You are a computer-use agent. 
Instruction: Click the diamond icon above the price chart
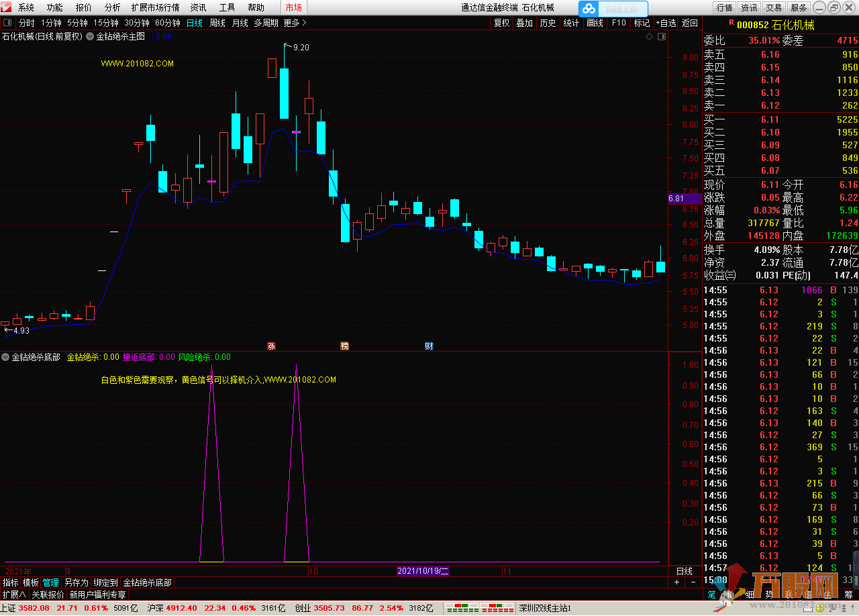click(x=649, y=37)
